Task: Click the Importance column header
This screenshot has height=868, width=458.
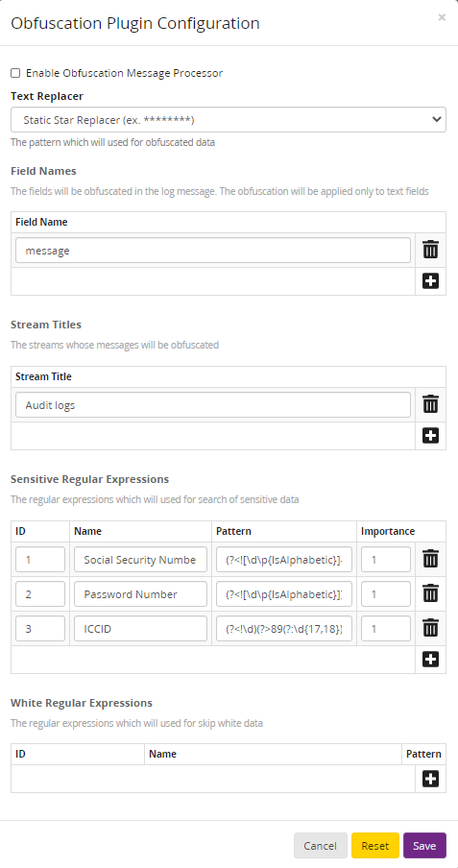Action: pyautogui.click(x=388, y=531)
